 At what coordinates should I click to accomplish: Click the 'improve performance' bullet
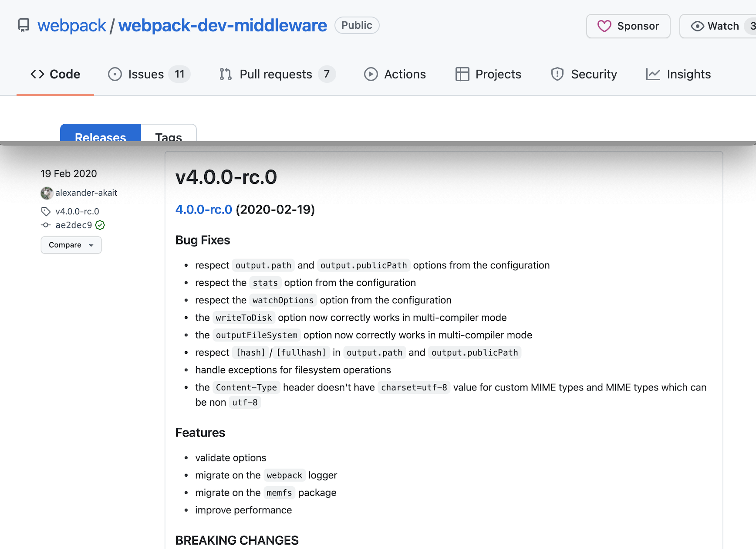point(243,510)
